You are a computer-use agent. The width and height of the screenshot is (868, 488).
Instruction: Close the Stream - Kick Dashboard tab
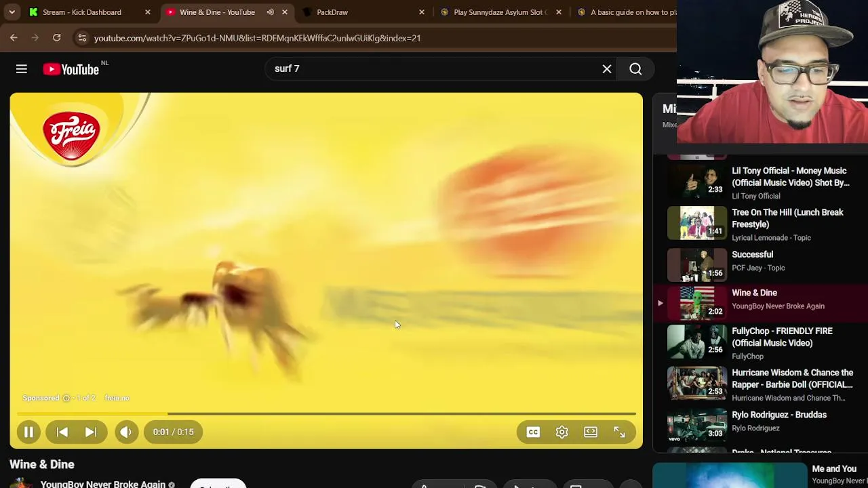(148, 12)
